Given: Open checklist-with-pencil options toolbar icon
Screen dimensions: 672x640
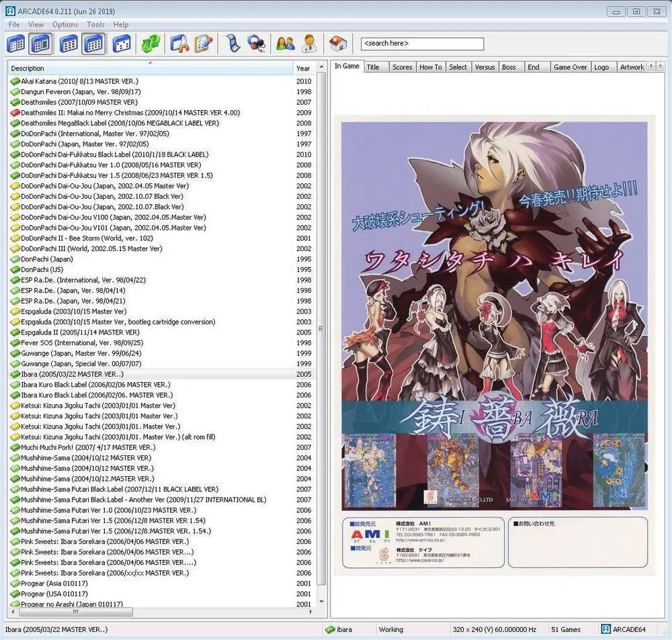Looking at the screenshot, I should (204, 44).
